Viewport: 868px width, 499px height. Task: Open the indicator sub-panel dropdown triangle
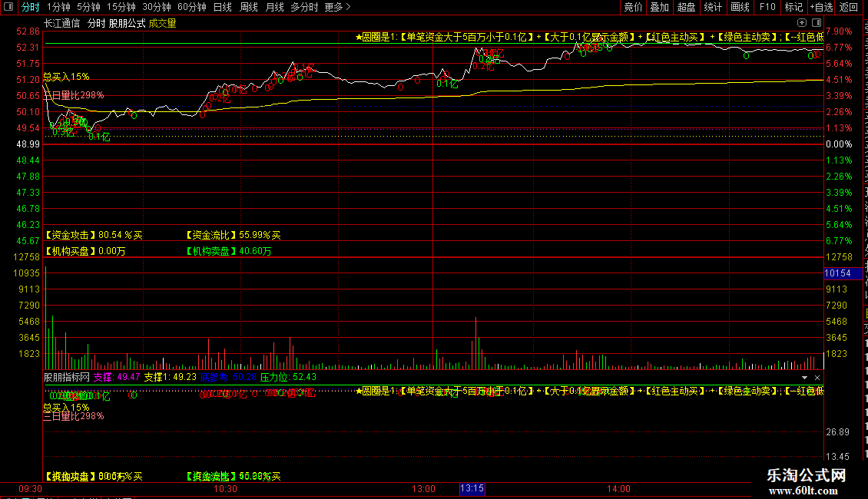point(804,377)
